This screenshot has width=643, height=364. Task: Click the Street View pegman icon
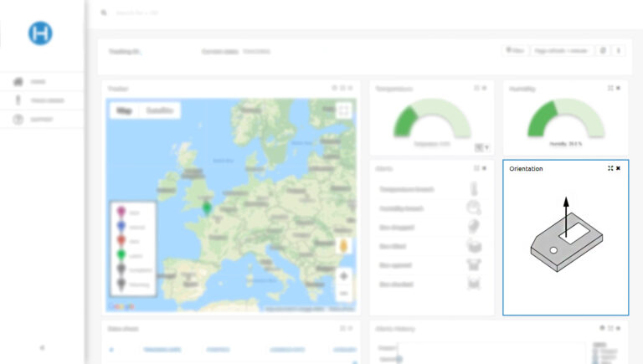343,246
